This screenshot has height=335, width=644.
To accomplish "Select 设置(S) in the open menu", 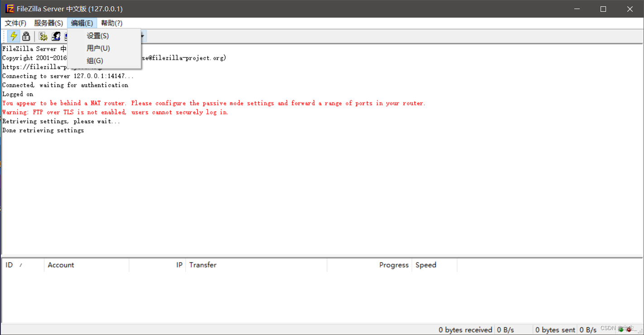I will pyautogui.click(x=98, y=36).
